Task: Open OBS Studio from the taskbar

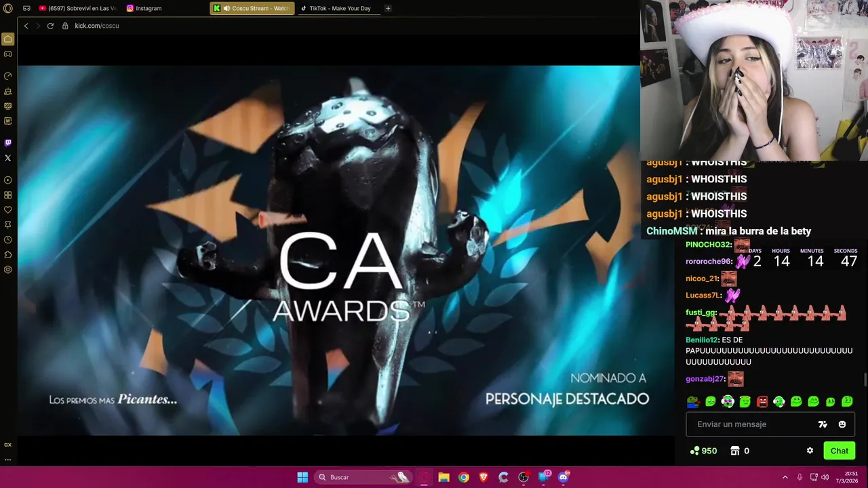Action: click(524, 477)
